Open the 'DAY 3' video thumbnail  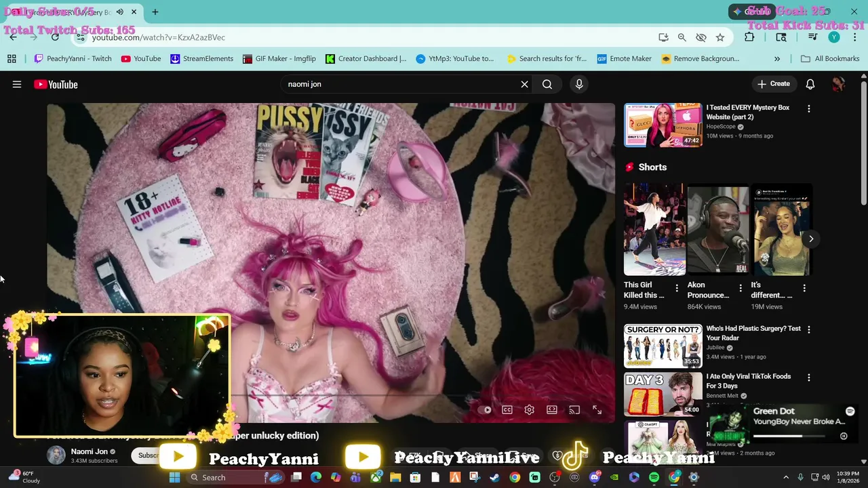(x=663, y=394)
